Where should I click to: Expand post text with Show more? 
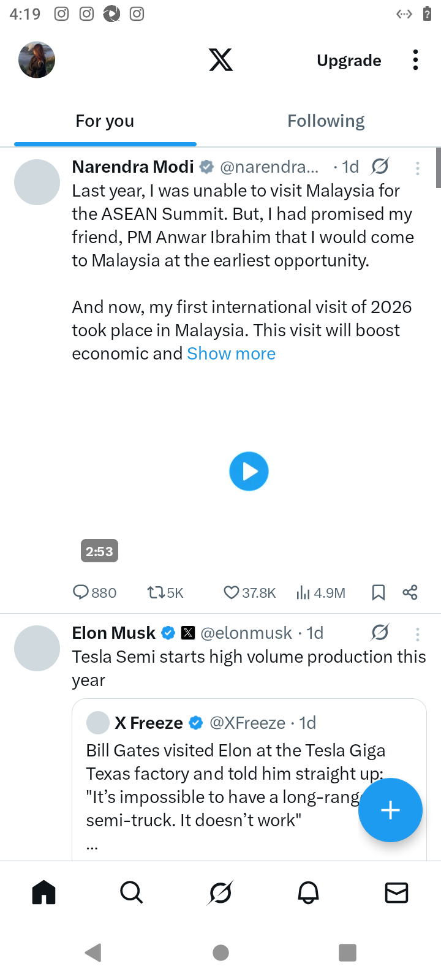pos(231,354)
